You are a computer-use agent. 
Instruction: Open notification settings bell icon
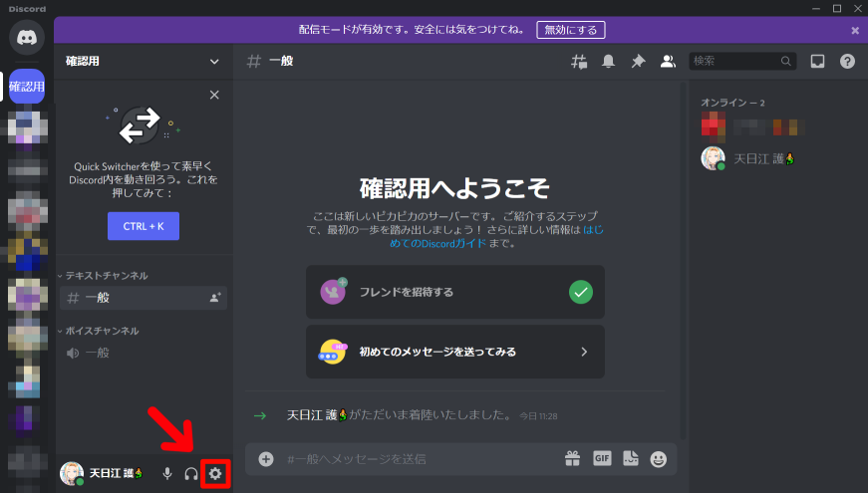pyautogui.click(x=608, y=62)
